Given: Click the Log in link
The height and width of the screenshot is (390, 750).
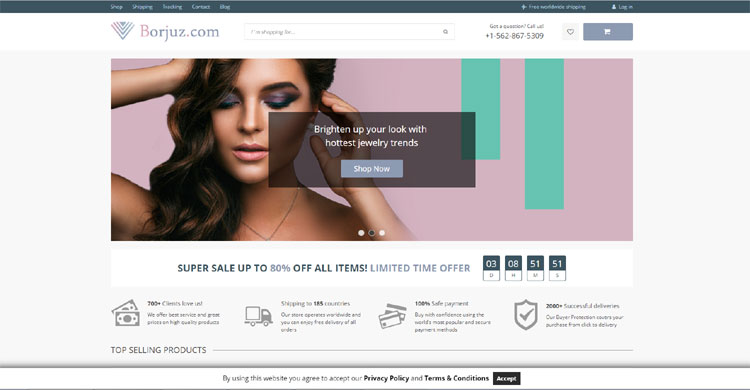Looking at the screenshot, I should (x=626, y=7).
